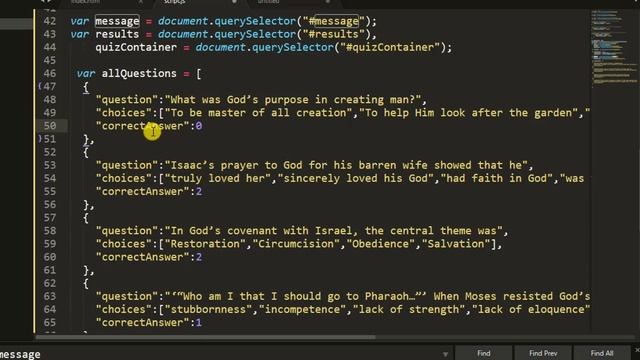Screen dimensions: 640x360
Task: Click the "question" key on line 58
Action: 127,231
